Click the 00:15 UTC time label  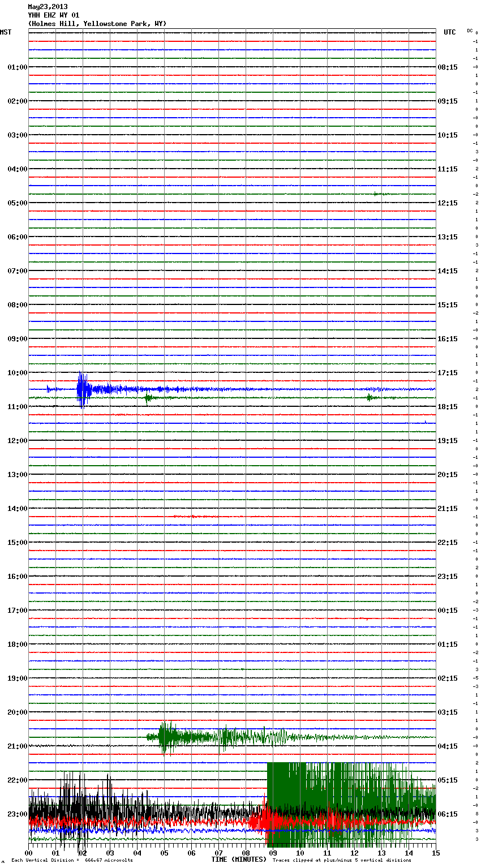tap(448, 611)
